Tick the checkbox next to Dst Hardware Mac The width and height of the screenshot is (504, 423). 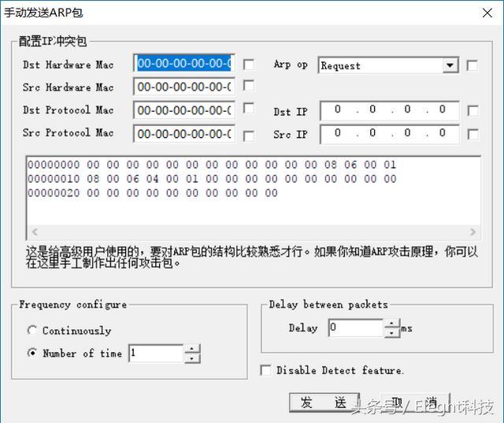(249, 65)
